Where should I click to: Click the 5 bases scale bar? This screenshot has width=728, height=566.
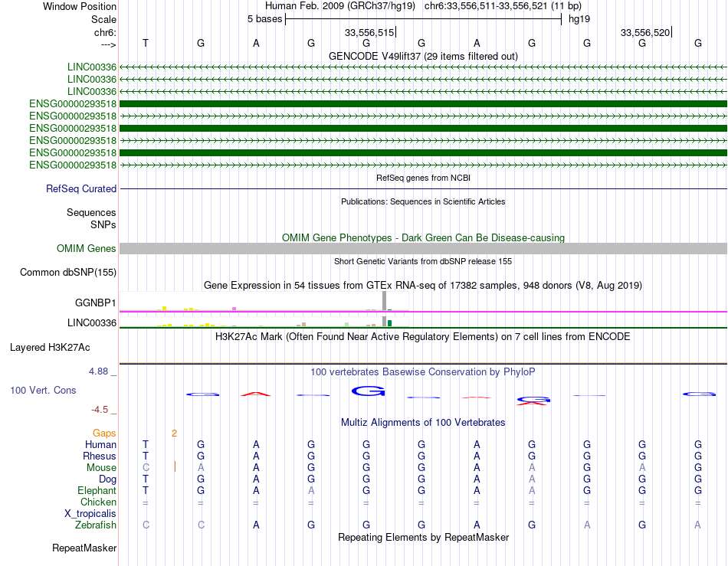point(423,19)
